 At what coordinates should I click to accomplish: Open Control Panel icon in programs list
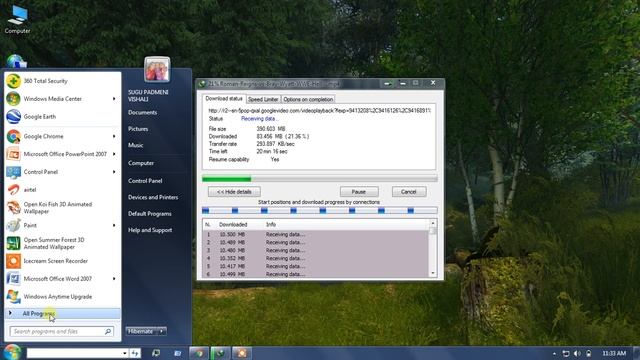13,172
